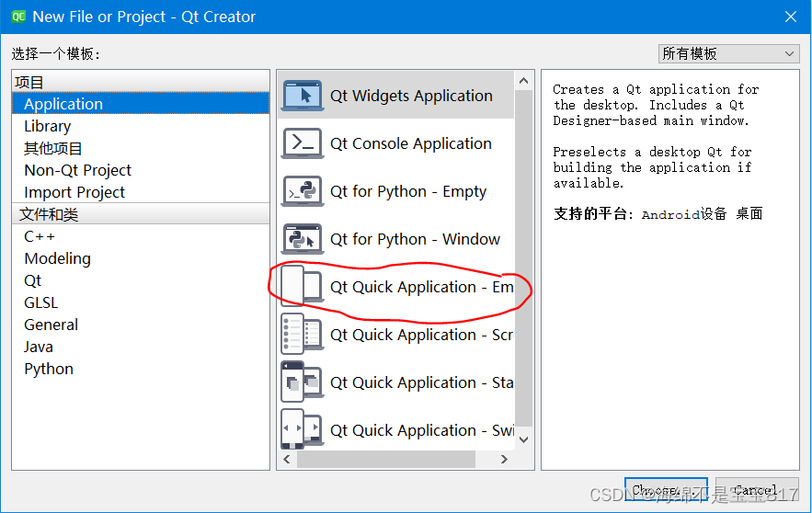Select C++ under files and classes
This screenshot has width=812, height=513.
[141, 236]
